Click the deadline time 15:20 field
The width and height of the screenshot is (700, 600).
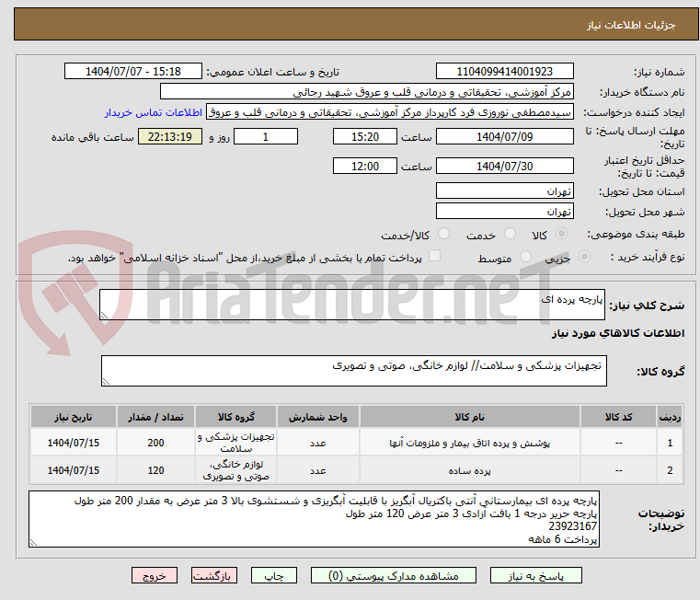(365, 137)
